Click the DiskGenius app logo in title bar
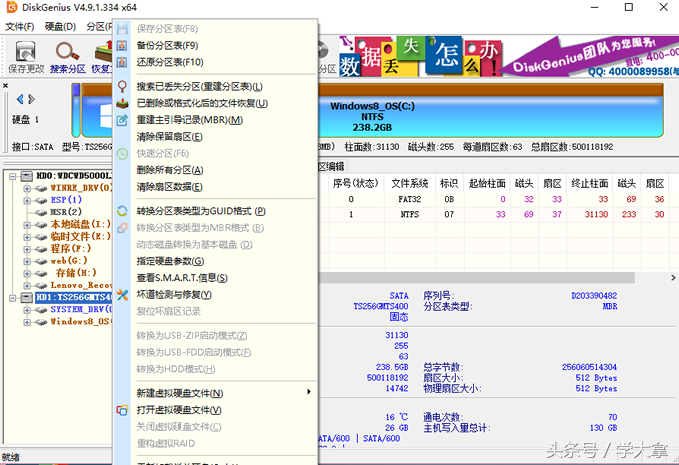 click(11, 7)
